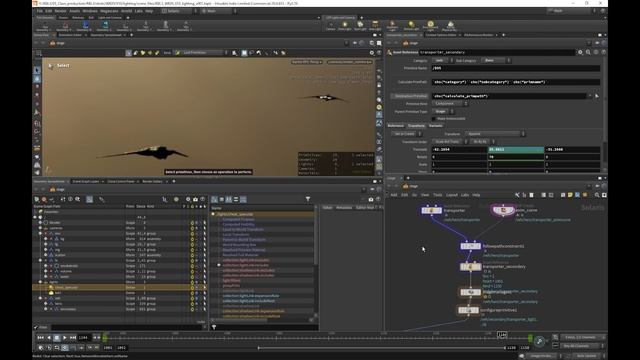Click the Stop playback button
The width and height of the screenshot is (640, 360).
coord(57,338)
